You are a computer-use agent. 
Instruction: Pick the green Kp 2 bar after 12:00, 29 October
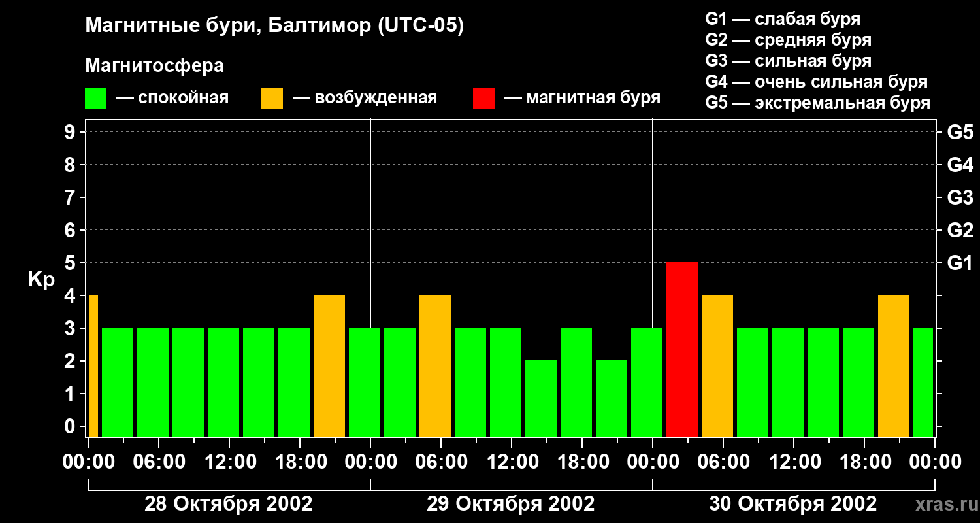pos(541,399)
